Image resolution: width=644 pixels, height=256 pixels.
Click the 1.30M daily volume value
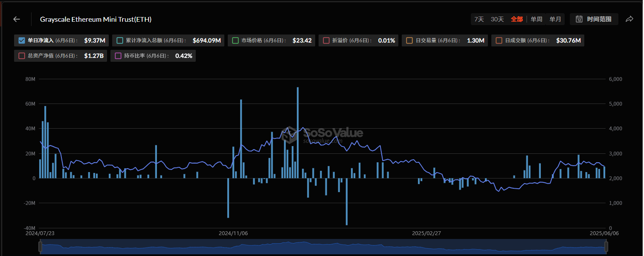(x=476, y=41)
